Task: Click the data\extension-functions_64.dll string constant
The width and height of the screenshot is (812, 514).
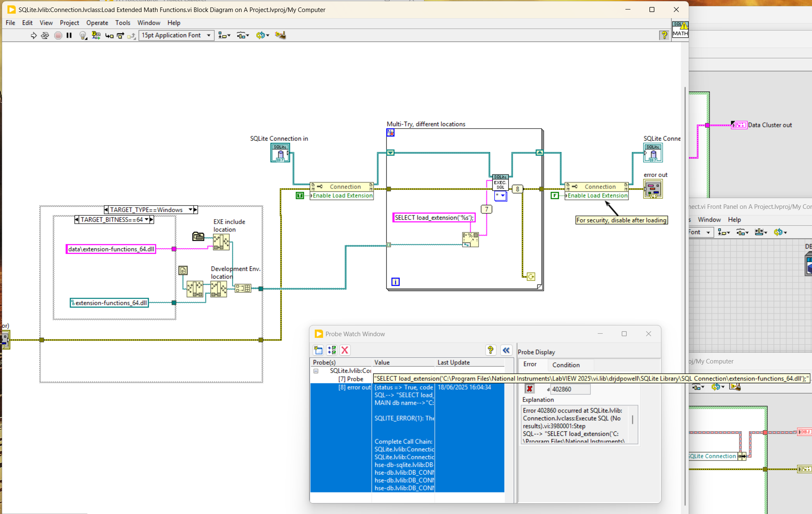Action: pos(111,249)
